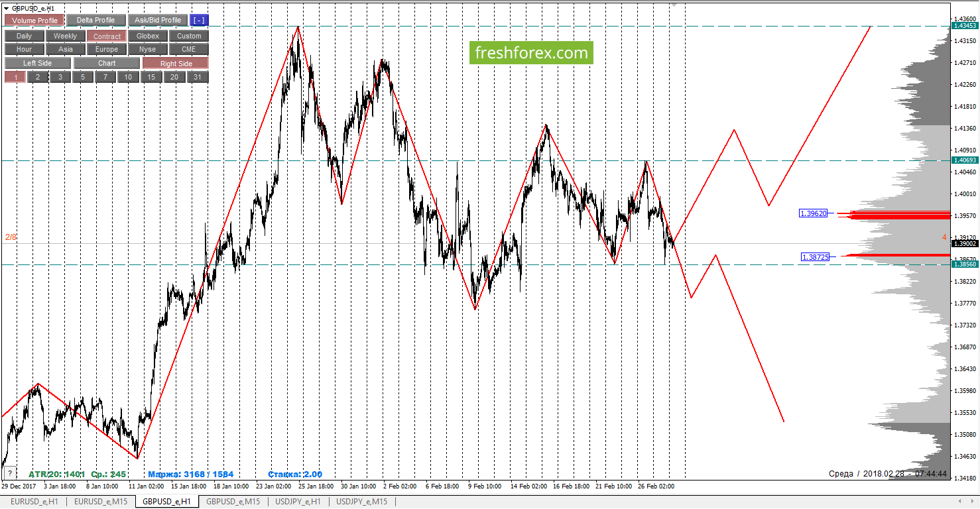This screenshot has width=980, height=509.
Task: Open the USDJPY_e,H1 chart tab
Action: 298,502
